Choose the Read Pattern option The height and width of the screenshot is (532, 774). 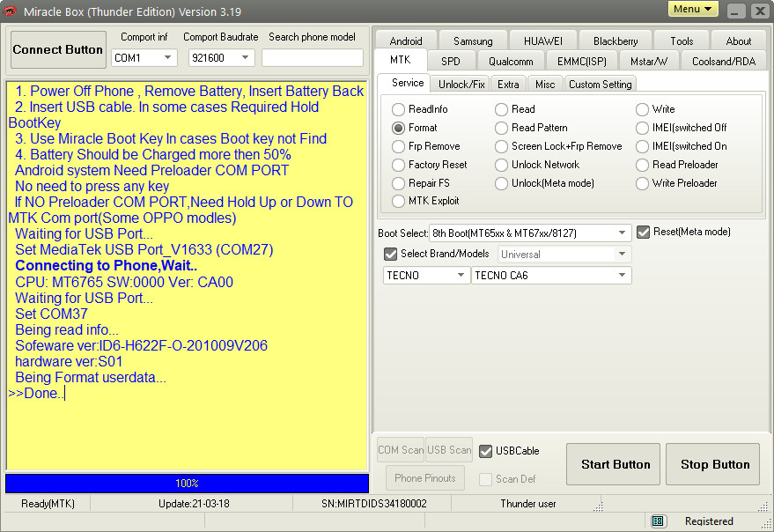click(x=531, y=128)
